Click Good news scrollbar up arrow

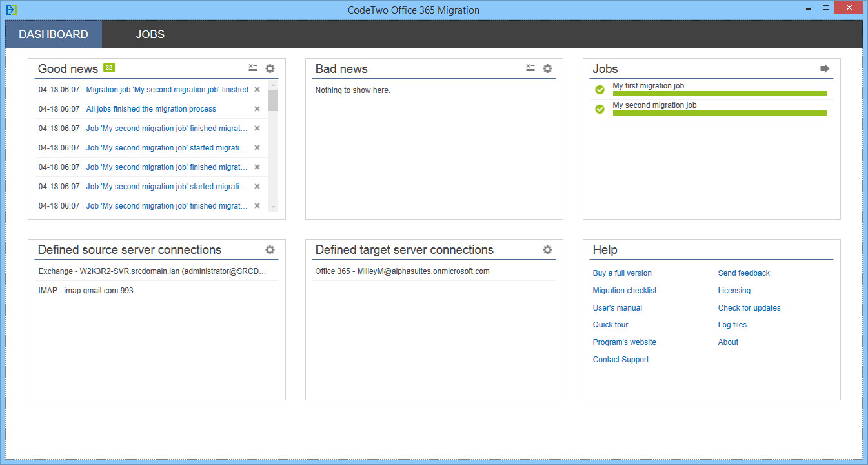tap(273, 85)
